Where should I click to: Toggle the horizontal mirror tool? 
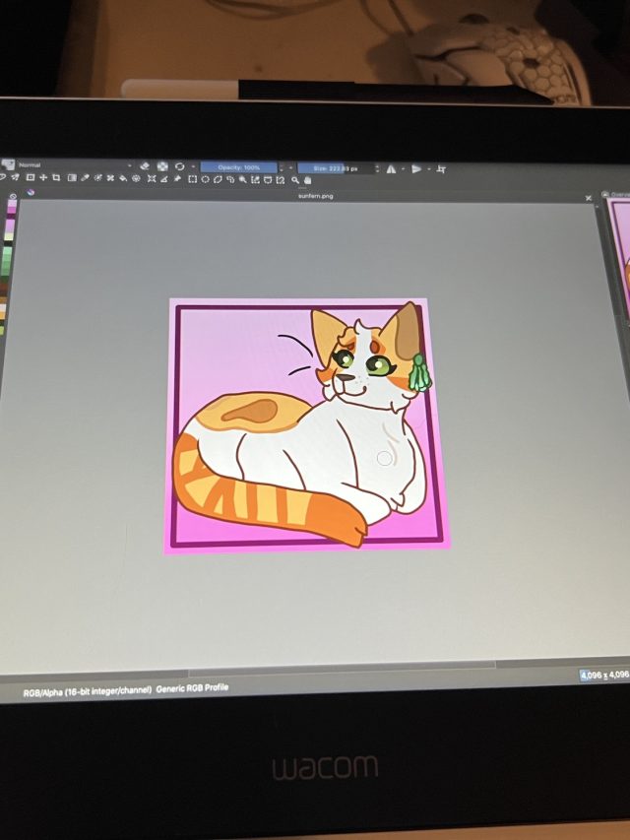pos(391,168)
